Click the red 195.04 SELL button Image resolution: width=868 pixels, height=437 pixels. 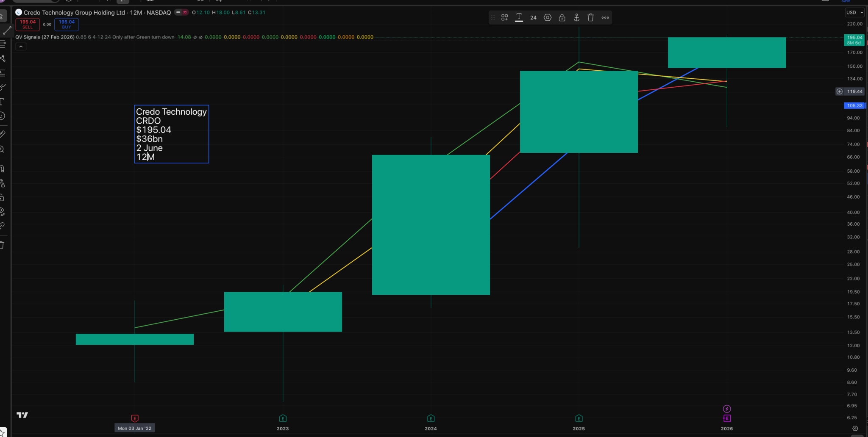(28, 24)
